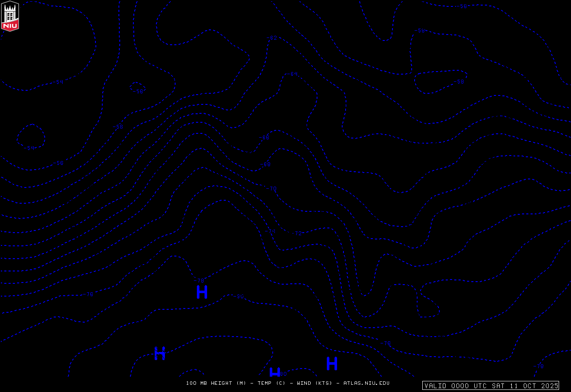Select the cut-off H marker beside -80
Image resolution: width=571 pixels, height=392 pixels.
tap(275, 372)
